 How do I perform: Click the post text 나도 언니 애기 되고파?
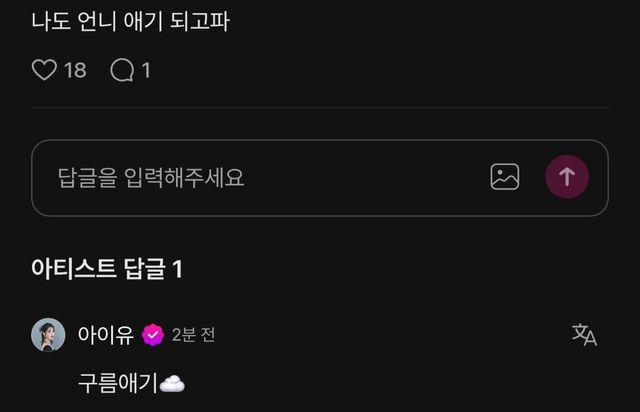[131, 21]
